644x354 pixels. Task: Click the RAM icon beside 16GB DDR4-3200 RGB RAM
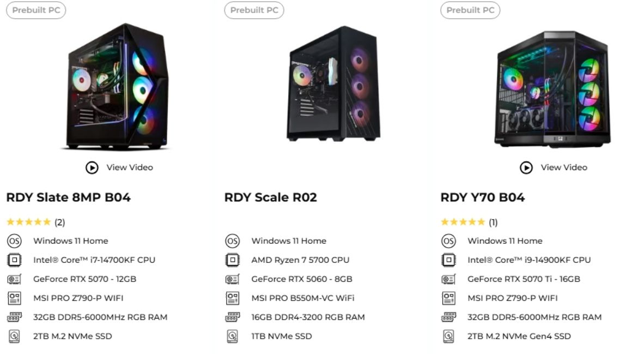pyautogui.click(x=232, y=317)
